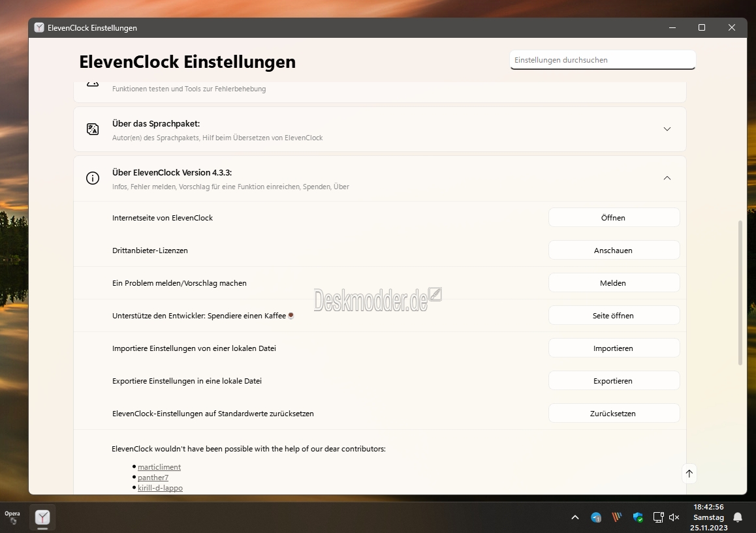Minimize the ElevenClock Einstellungen window
The height and width of the screenshot is (533, 756).
click(x=672, y=27)
